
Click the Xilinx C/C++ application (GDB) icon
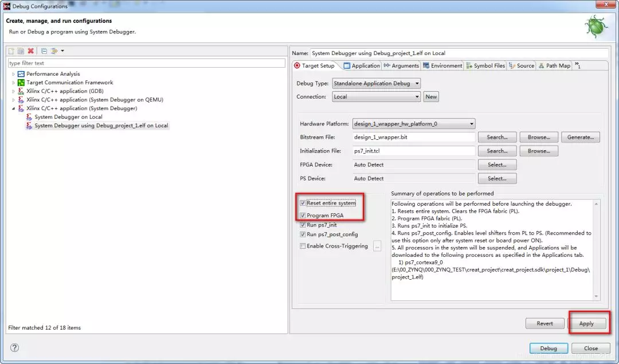point(21,91)
